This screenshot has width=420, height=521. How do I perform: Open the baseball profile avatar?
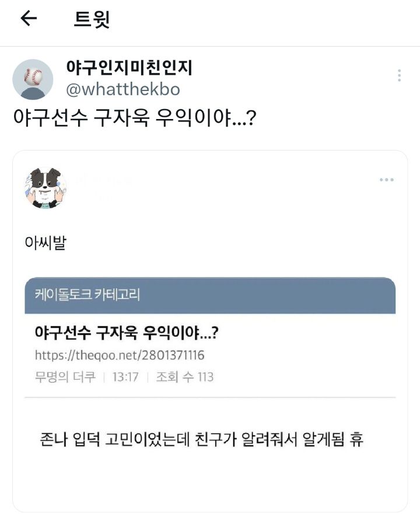[x=33, y=79]
